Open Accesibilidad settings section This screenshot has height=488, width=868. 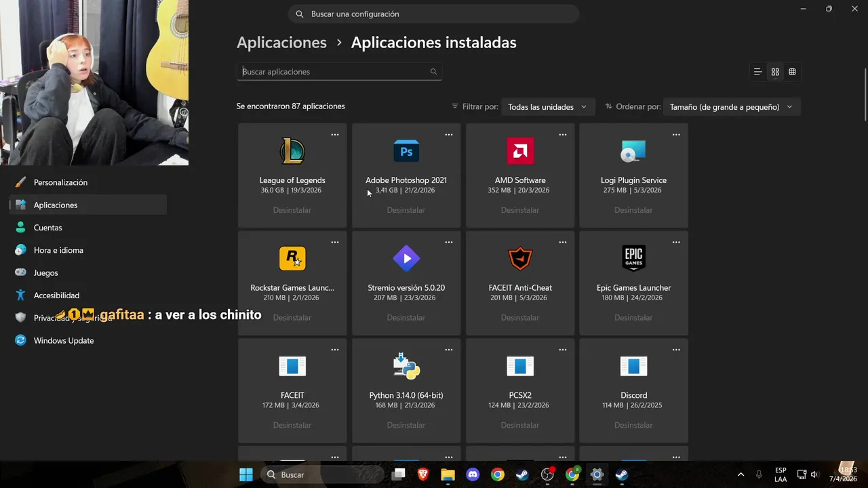point(88,296)
